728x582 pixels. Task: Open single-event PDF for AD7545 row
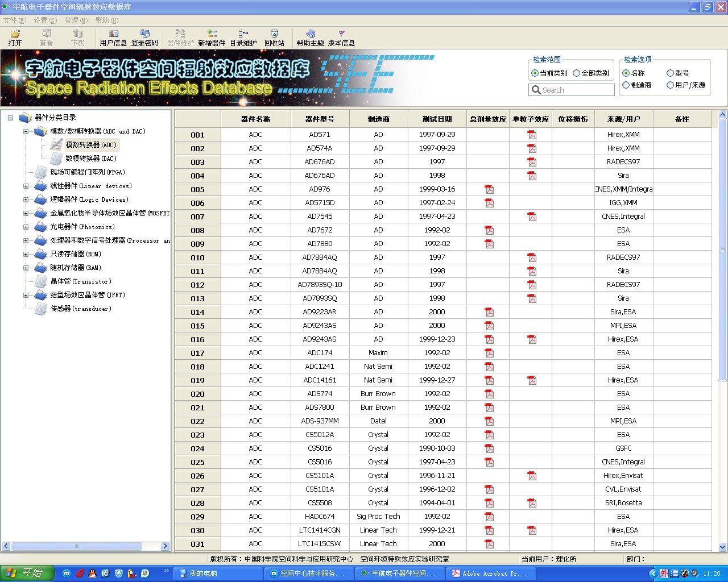532,217
